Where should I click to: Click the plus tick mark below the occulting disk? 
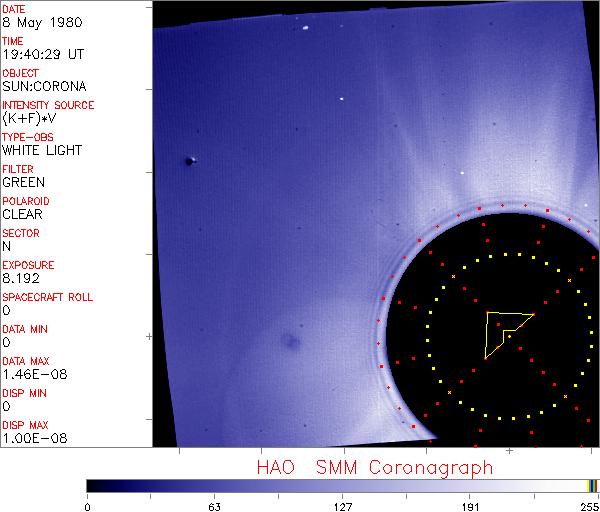509,451
